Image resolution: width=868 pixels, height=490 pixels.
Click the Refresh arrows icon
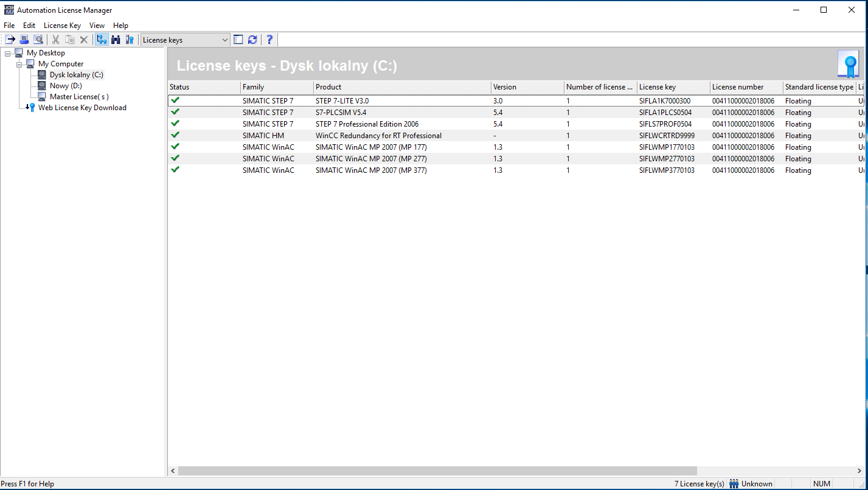click(252, 40)
